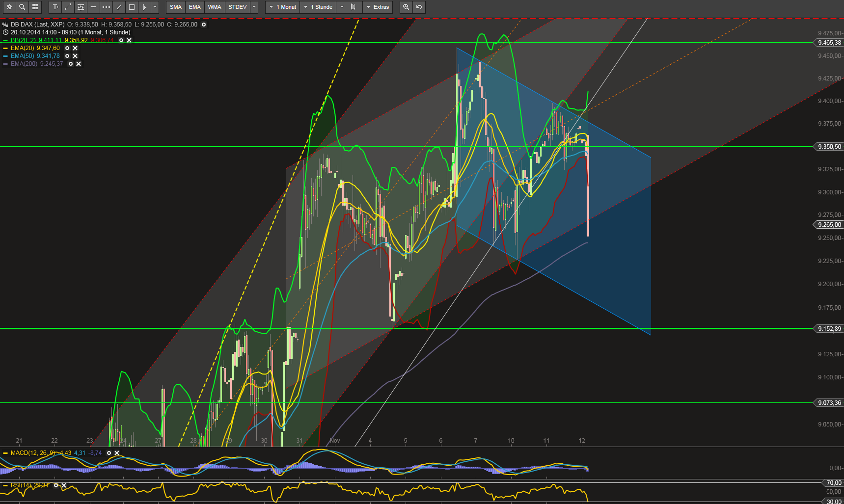Select the rectangle drawing tool
Image resolution: width=844 pixels, height=504 pixels.
coord(131,7)
